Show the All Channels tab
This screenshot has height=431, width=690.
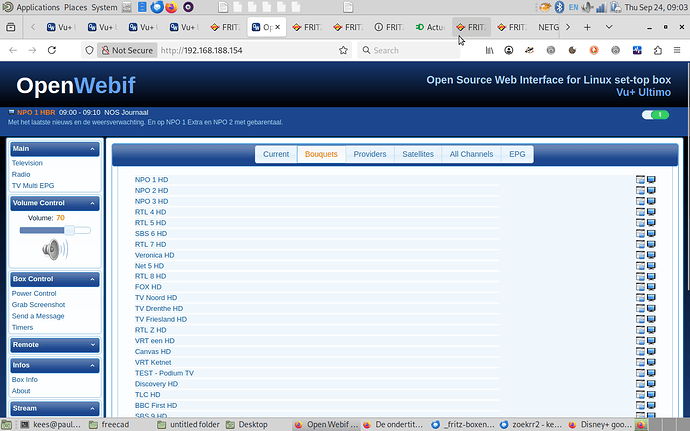pos(471,154)
